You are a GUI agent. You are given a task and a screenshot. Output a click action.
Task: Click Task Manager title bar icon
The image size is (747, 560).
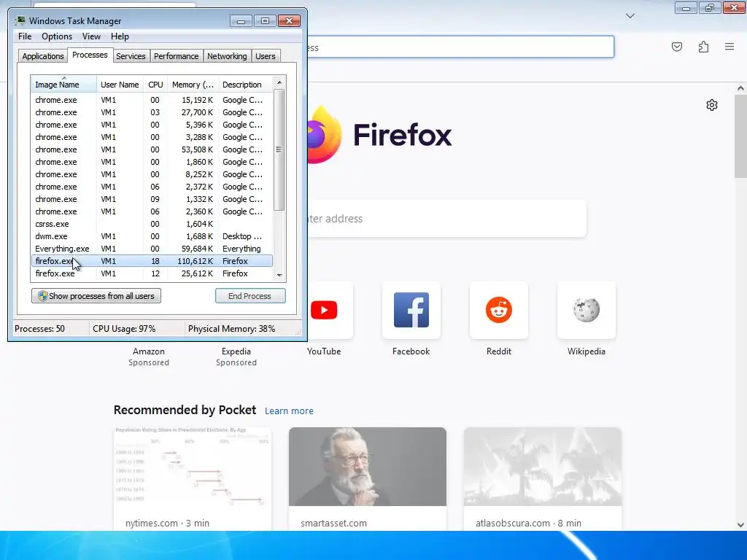(x=20, y=20)
